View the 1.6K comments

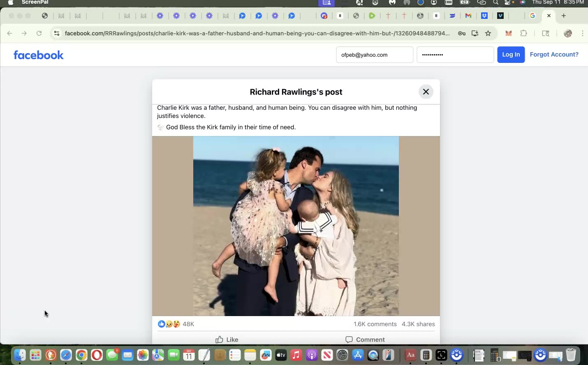(375, 324)
